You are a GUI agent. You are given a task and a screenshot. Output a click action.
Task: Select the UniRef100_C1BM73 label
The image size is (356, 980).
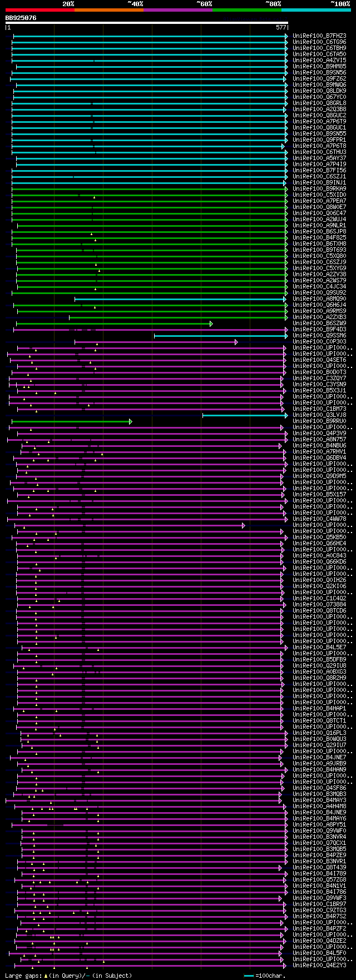click(319, 409)
